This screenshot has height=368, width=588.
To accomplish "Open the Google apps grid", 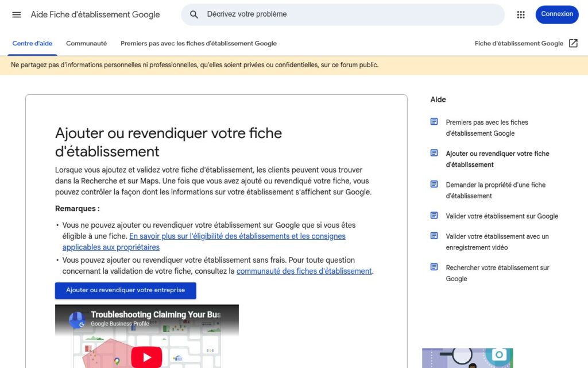I will (521, 14).
